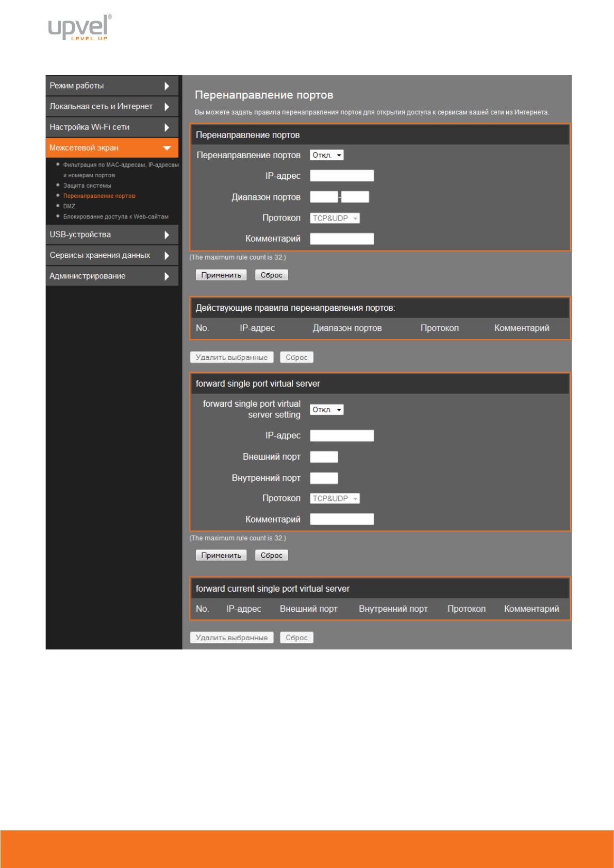Expand Администрирование menu arrow
The width and height of the screenshot is (614, 868).
pos(167,276)
